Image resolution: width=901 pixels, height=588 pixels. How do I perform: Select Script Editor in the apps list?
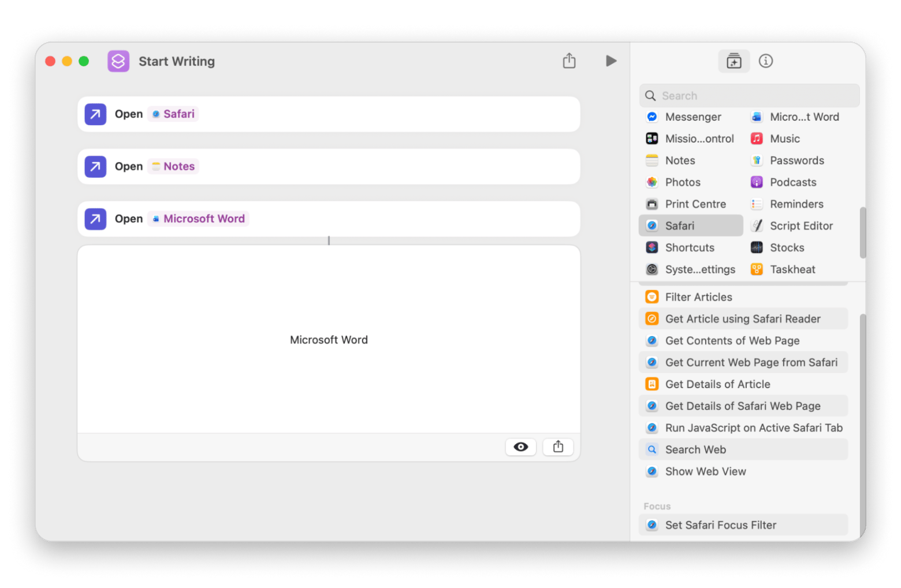(x=796, y=226)
